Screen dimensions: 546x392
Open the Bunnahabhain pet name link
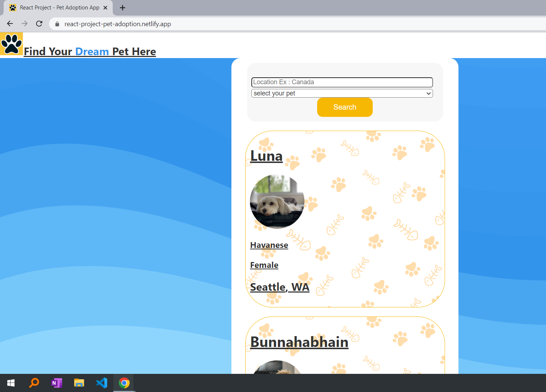point(299,342)
